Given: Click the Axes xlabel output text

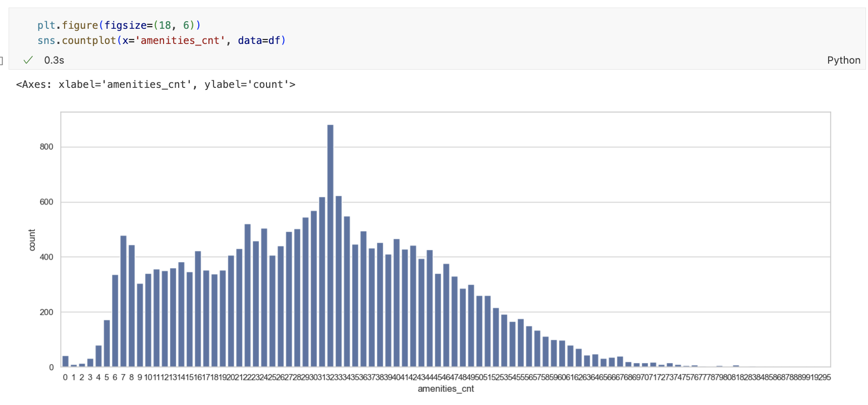Looking at the screenshot, I should (155, 84).
